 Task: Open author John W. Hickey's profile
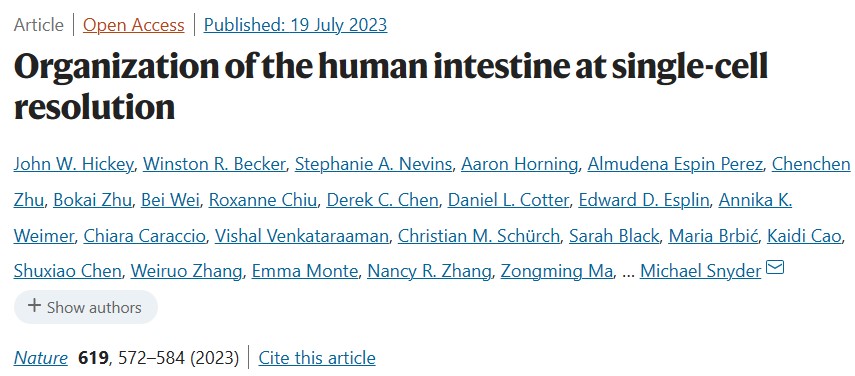click(x=73, y=164)
